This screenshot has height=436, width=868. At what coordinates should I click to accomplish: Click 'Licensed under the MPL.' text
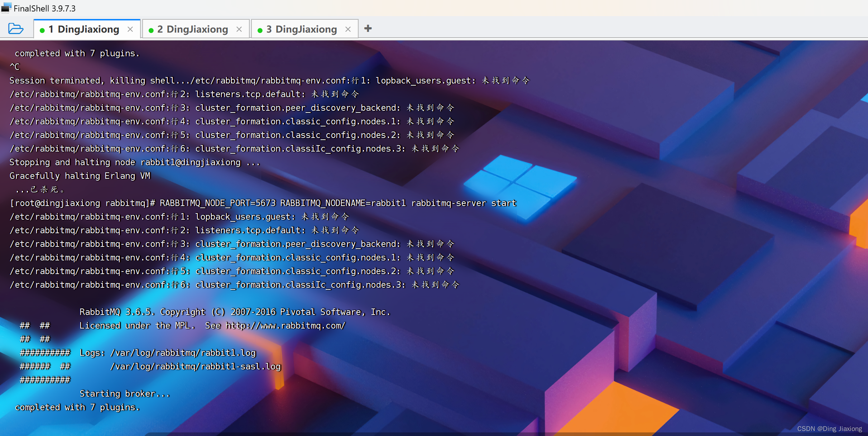click(137, 326)
